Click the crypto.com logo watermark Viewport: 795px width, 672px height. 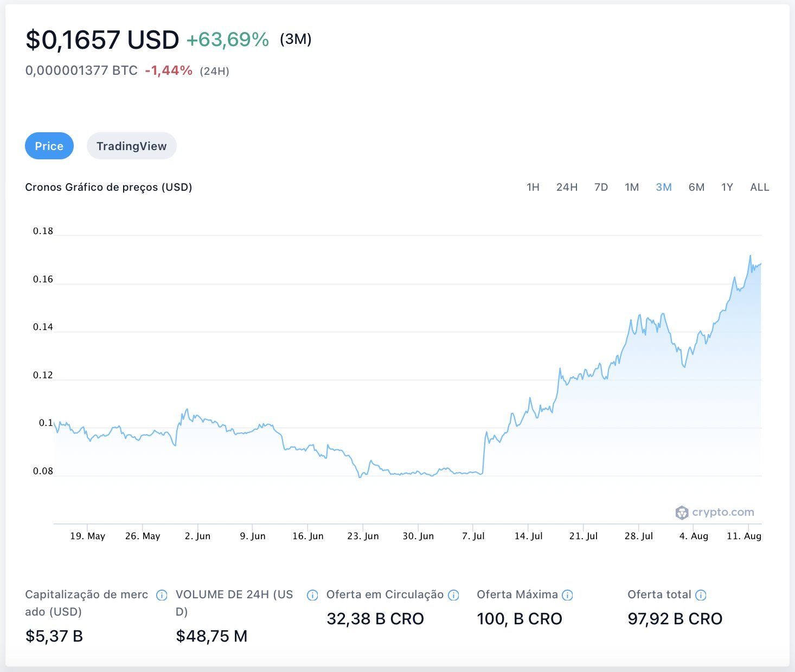click(x=715, y=512)
